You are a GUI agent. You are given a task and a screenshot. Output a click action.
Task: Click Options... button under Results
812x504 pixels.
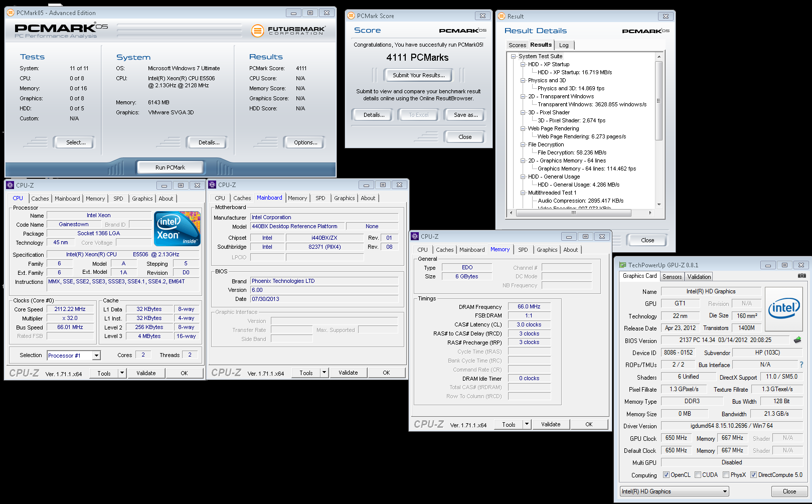click(304, 142)
